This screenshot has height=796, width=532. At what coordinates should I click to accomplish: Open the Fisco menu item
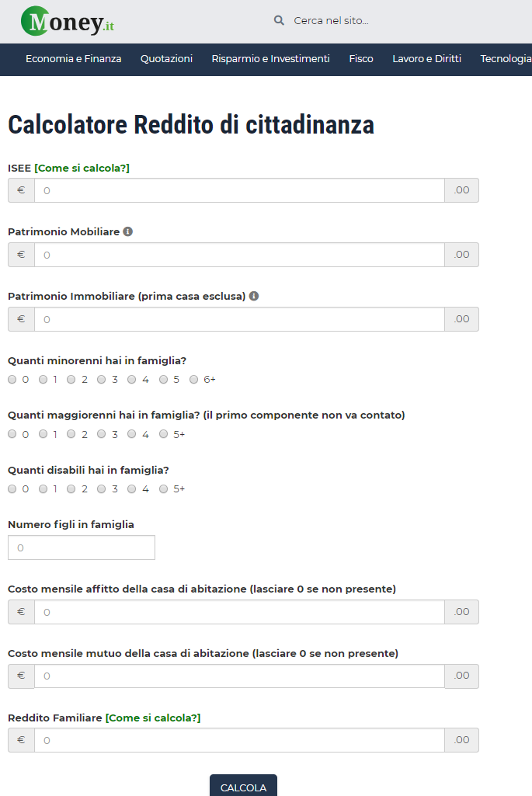[361, 59]
